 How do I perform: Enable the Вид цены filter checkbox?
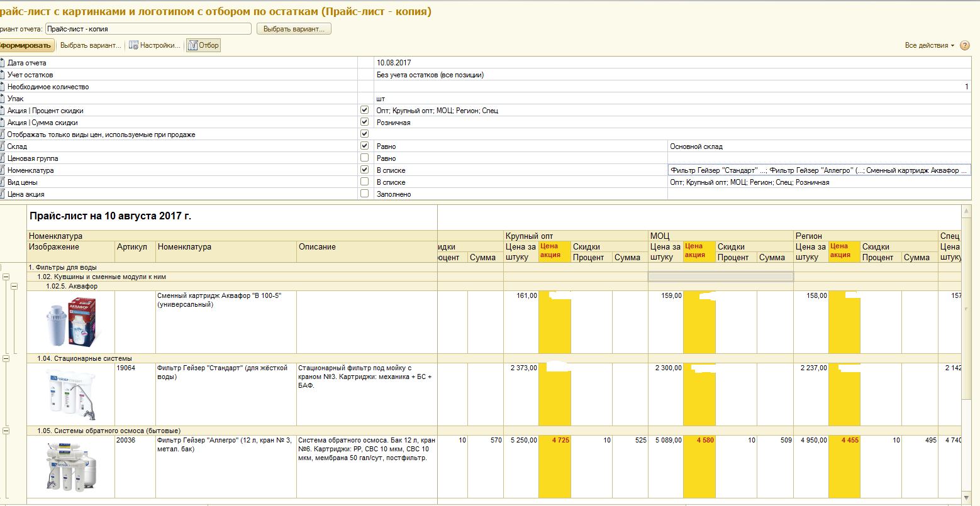coord(364,182)
